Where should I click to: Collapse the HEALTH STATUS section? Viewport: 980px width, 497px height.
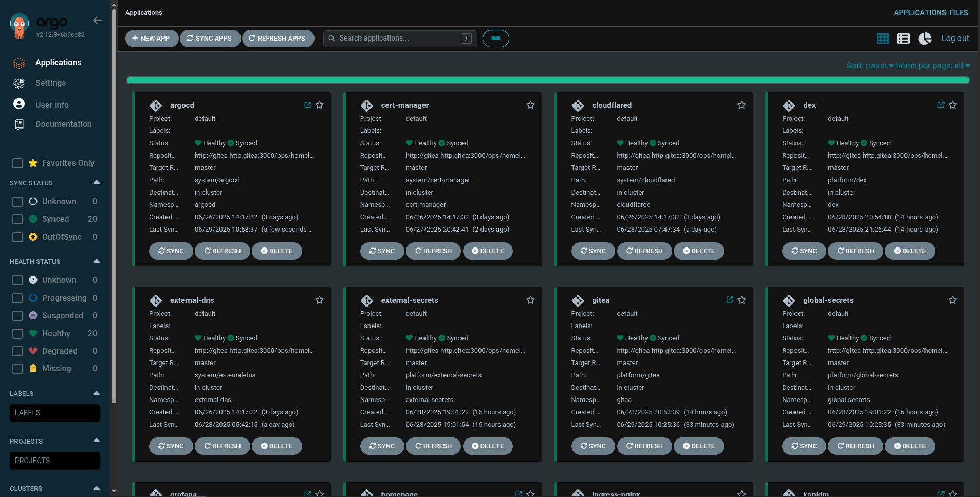(x=96, y=261)
